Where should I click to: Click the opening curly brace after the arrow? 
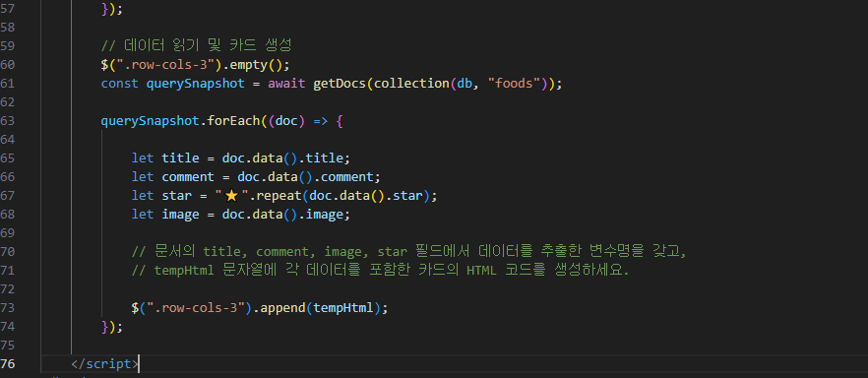click(x=340, y=121)
